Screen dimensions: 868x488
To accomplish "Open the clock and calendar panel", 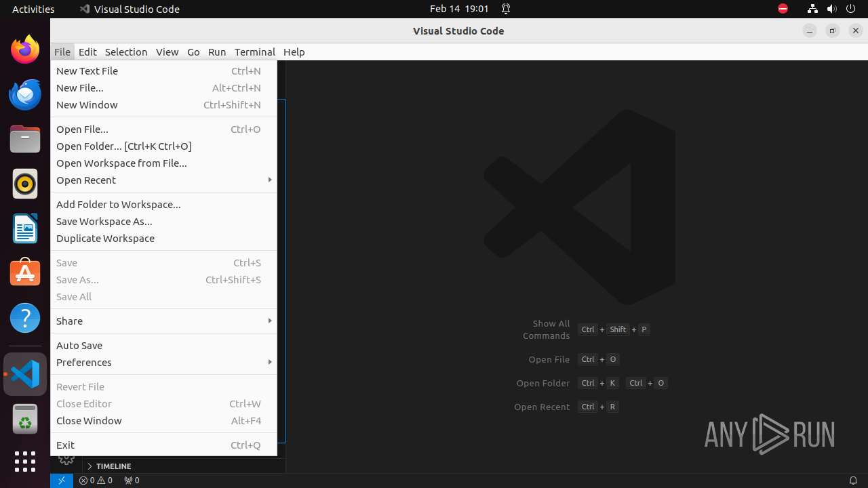I will pyautogui.click(x=459, y=9).
